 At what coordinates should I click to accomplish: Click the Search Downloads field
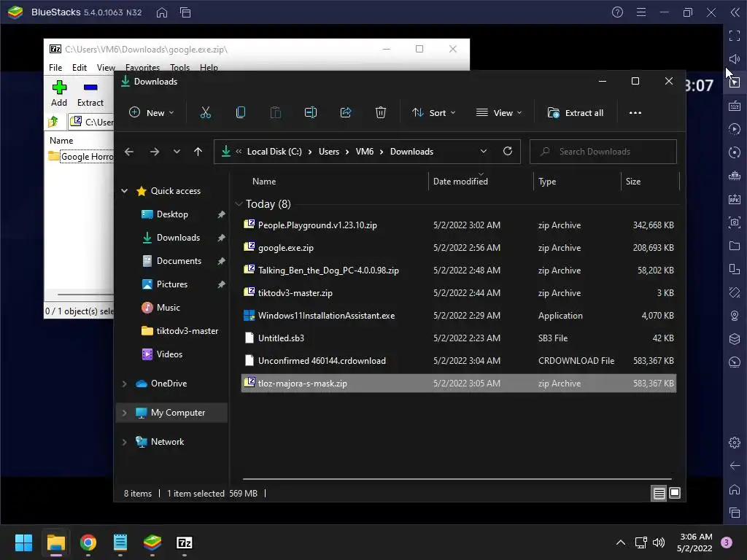click(603, 152)
